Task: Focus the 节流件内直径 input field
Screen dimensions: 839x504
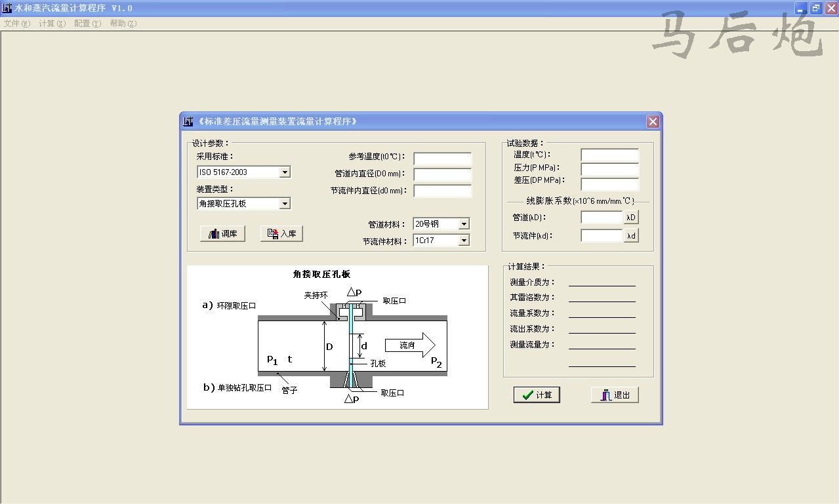Action: (x=443, y=191)
